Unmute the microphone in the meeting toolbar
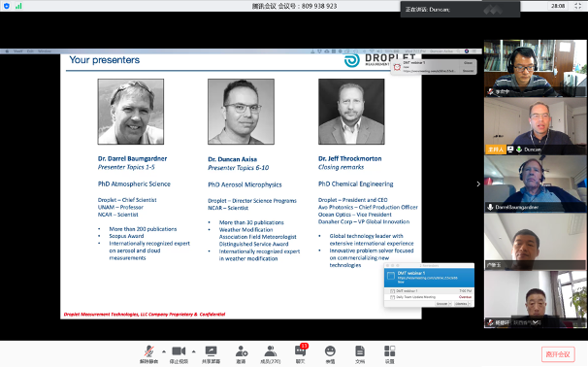Screen dimensions: 588x367 point(148,354)
